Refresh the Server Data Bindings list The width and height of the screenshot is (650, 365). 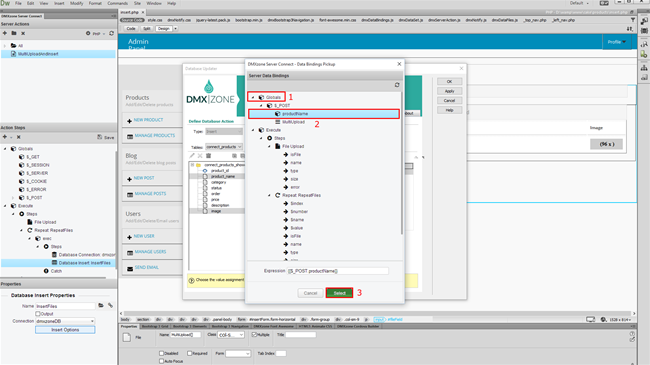tap(397, 85)
